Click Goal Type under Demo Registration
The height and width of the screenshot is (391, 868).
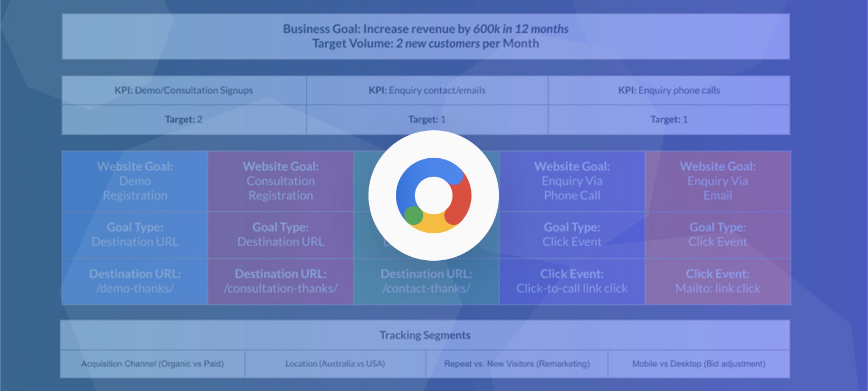pyautogui.click(x=135, y=235)
